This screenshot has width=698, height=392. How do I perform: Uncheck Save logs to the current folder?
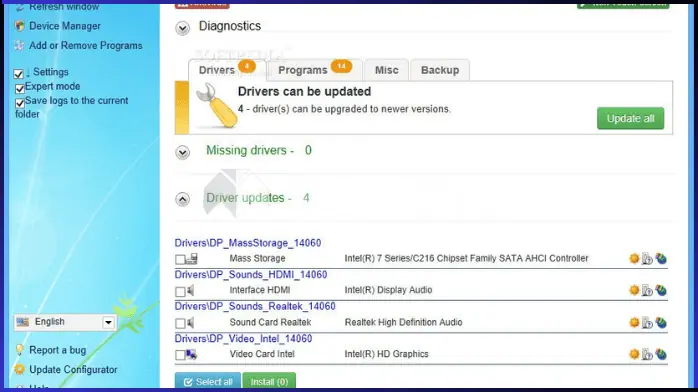20,103
